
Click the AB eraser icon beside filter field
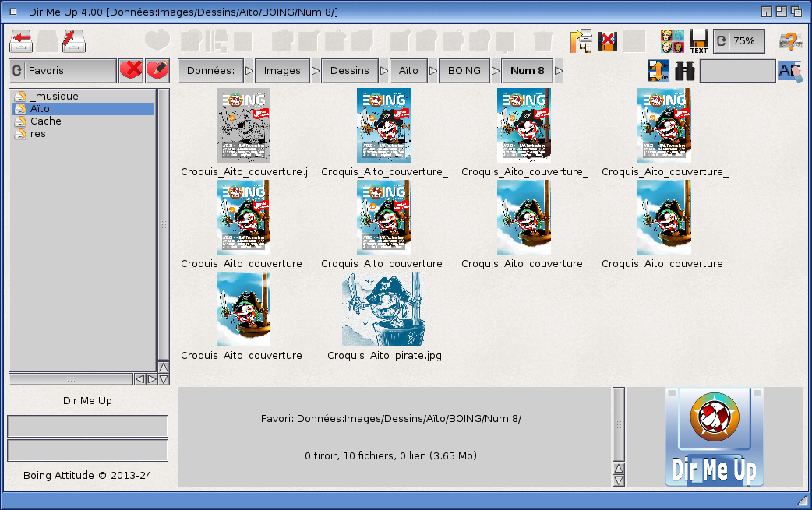click(789, 71)
